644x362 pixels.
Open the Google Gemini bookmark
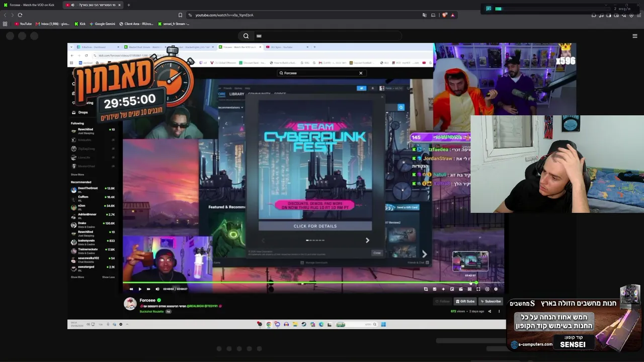coord(102,24)
